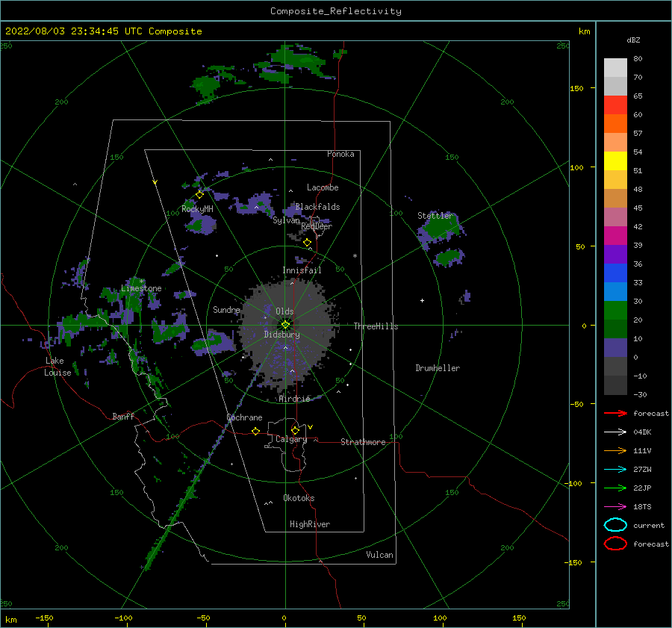Screen dimensions: 672x628
Task: Click the Drumheller label
Action: 438,368
